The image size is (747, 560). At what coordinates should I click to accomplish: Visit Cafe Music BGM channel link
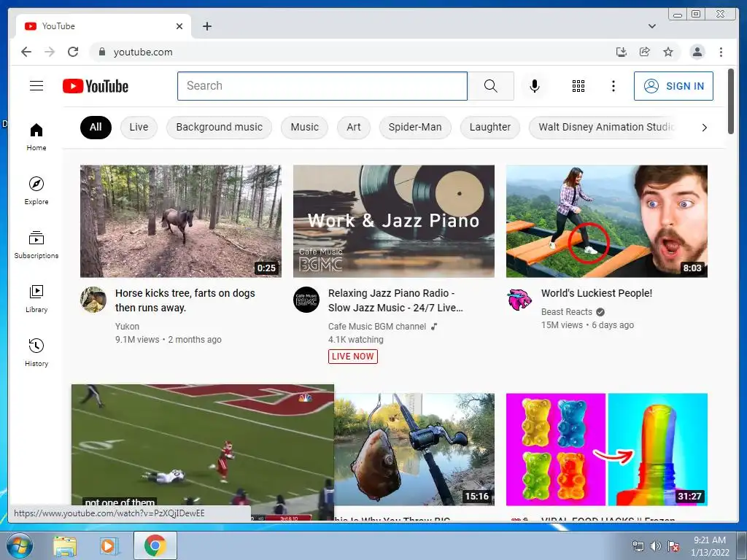pyautogui.click(x=377, y=326)
